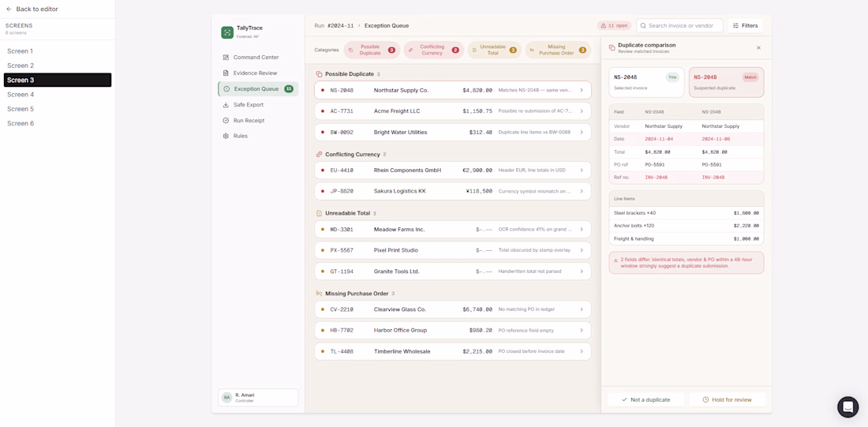Click Freight & handling line item
Image resolution: width=868 pixels, height=427 pixels.
click(x=634, y=238)
